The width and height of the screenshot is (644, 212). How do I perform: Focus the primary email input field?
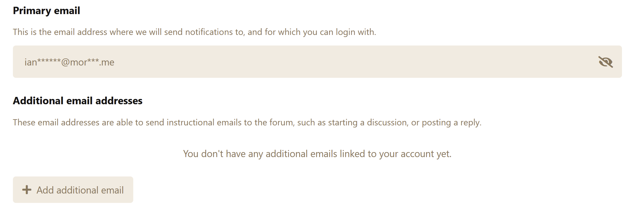(317, 62)
